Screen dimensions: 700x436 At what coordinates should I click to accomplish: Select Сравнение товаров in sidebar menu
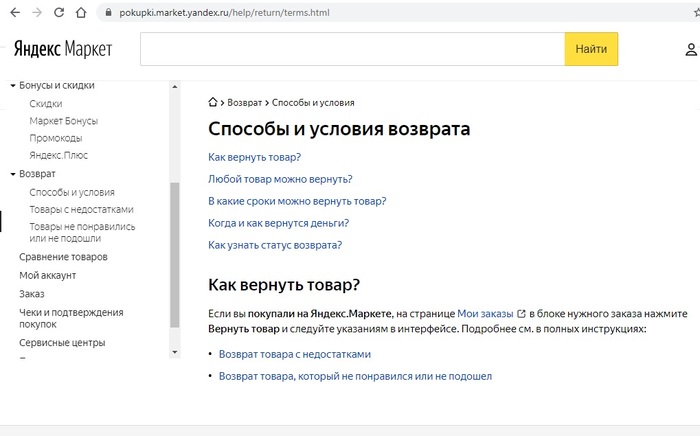(63, 257)
